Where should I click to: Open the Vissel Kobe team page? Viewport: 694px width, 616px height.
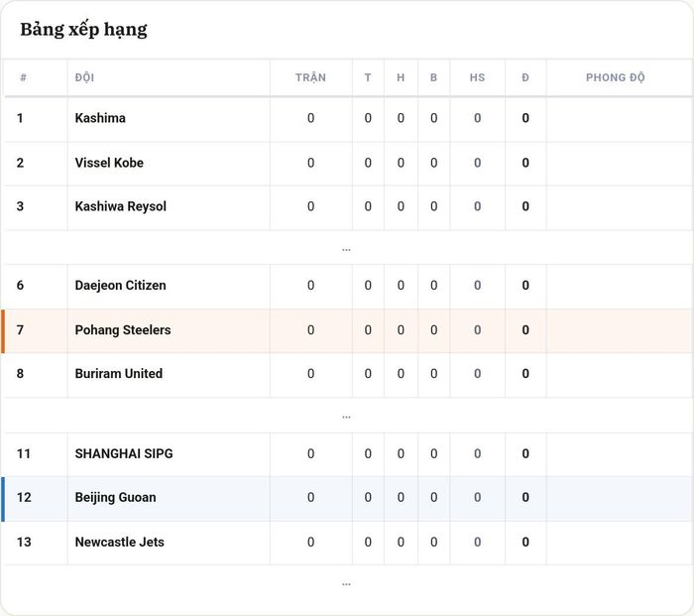[x=109, y=163]
